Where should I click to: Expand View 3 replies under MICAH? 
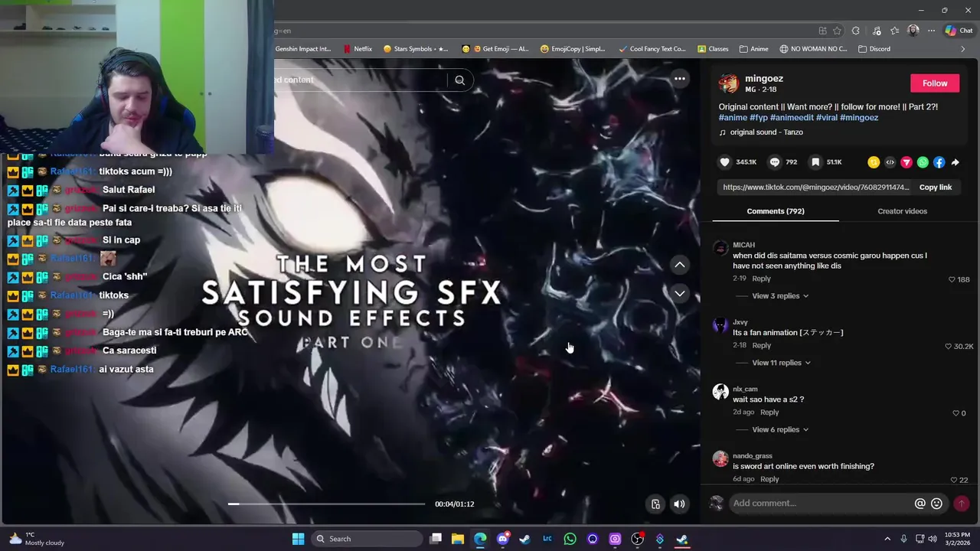(x=780, y=296)
